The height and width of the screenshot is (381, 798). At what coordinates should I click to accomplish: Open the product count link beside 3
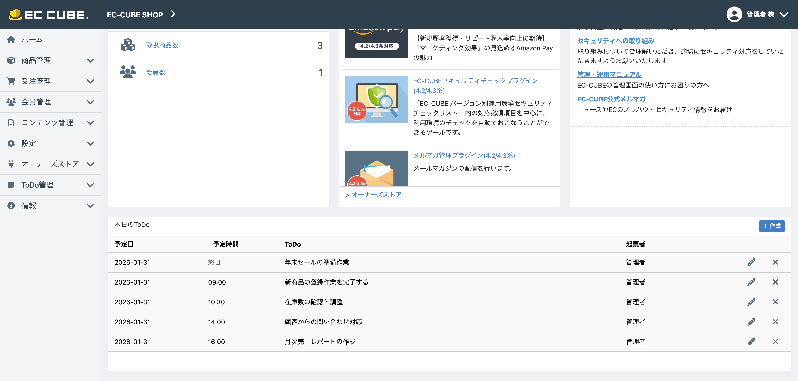[162, 45]
